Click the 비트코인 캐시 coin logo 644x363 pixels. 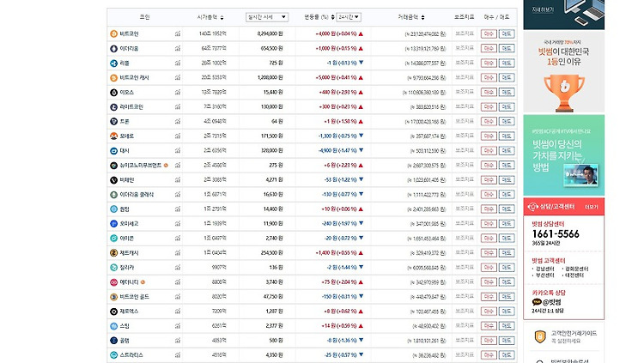[x=113, y=77]
